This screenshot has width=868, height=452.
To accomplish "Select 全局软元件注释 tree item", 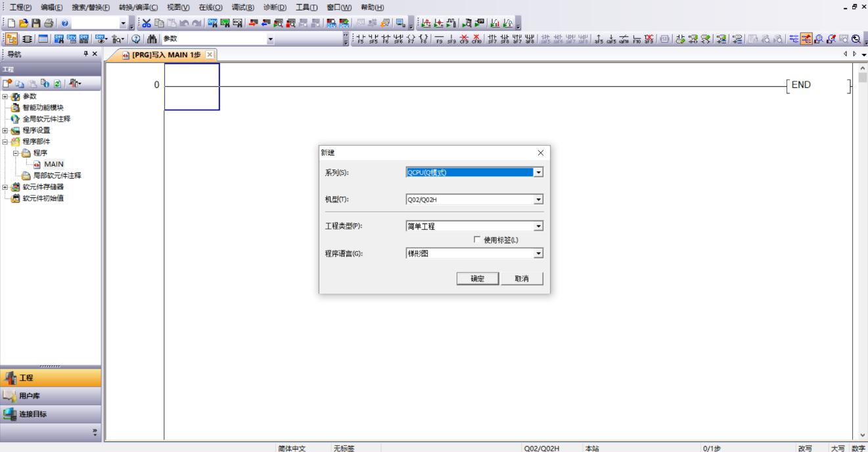I will [x=47, y=119].
